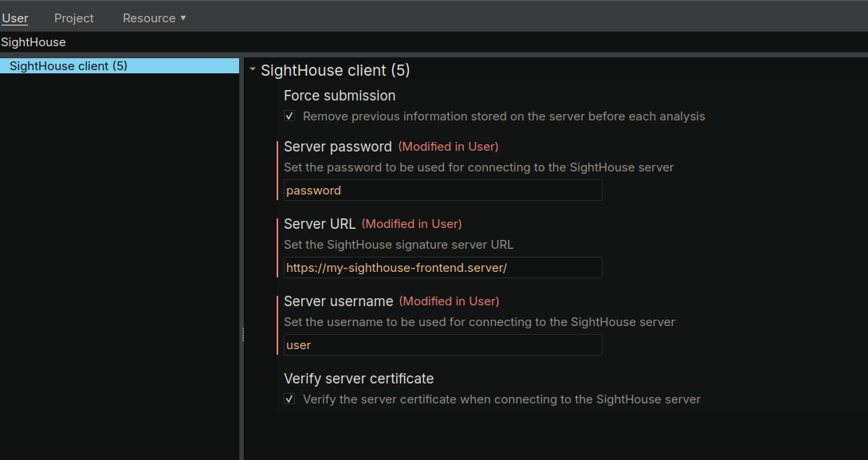Select the User tab

[x=15, y=18]
